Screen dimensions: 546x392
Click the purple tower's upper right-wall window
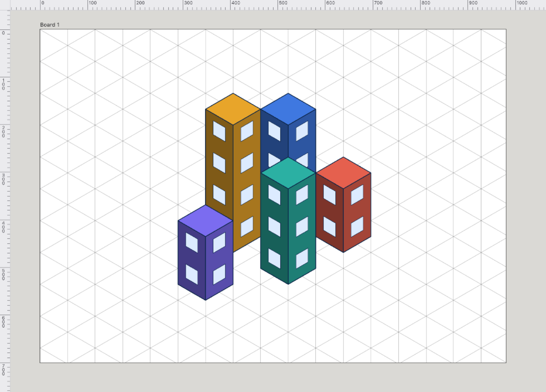[219, 243]
